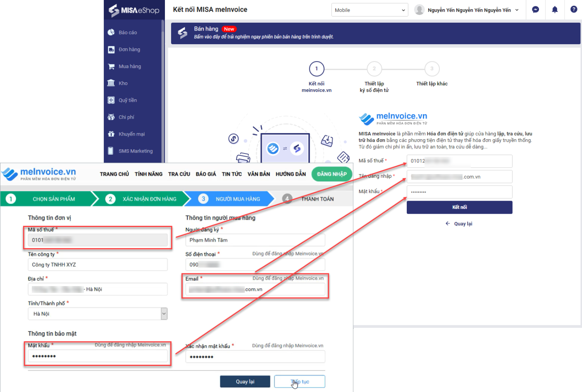Click the Bán hàng banner logo icon

coord(182,33)
